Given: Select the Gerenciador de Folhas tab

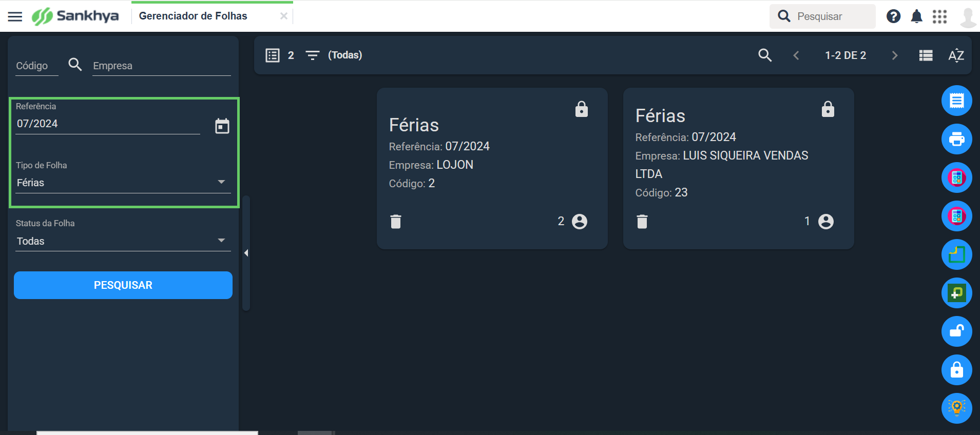Looking at the screenshot, I should (x=193, y=16).
